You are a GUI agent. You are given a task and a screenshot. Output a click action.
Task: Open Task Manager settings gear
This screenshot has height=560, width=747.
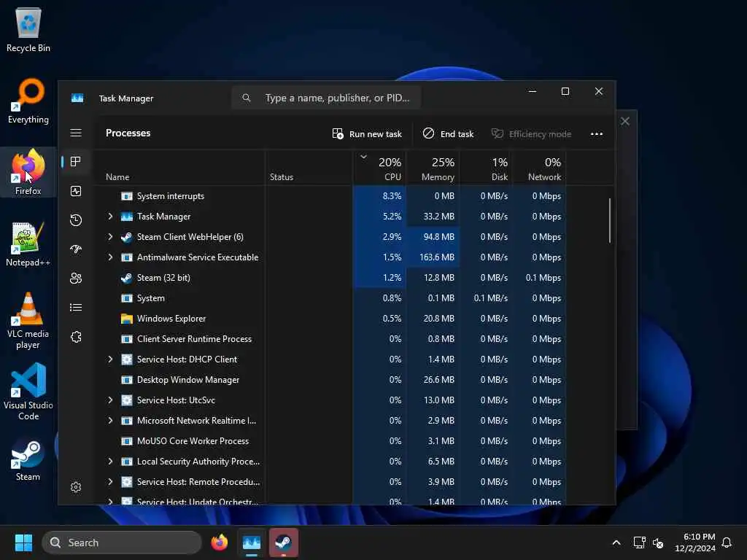click(x=75, y=486)
